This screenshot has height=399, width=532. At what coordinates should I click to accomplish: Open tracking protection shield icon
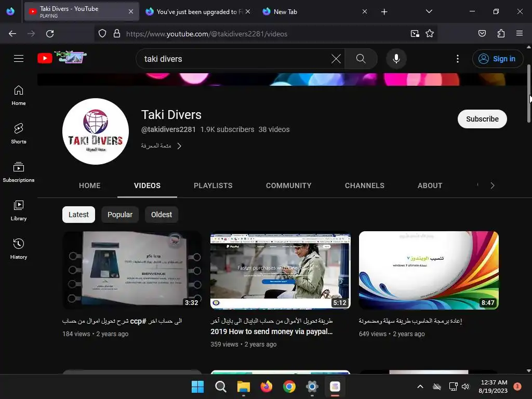point(102,34)
